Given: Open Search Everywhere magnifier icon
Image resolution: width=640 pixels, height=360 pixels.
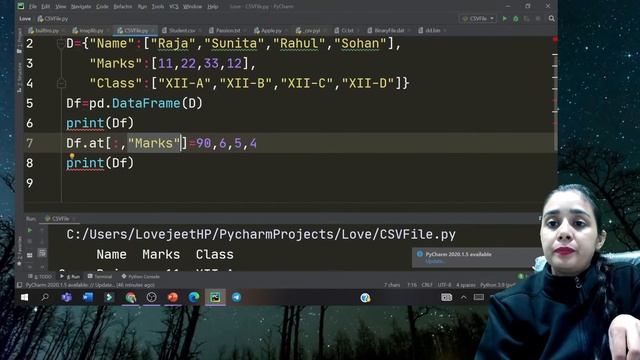Looking at the screenshot, I should pos(551,18).
